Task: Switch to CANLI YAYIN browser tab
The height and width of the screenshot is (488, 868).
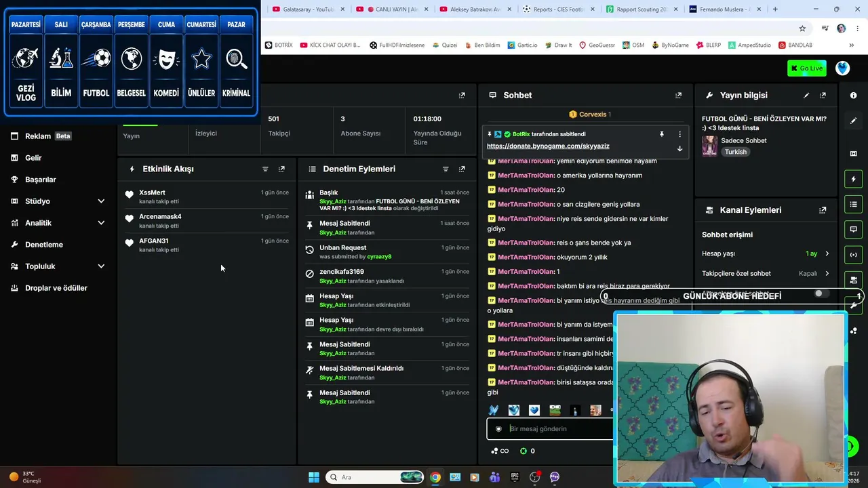Action: coord(393,9)
